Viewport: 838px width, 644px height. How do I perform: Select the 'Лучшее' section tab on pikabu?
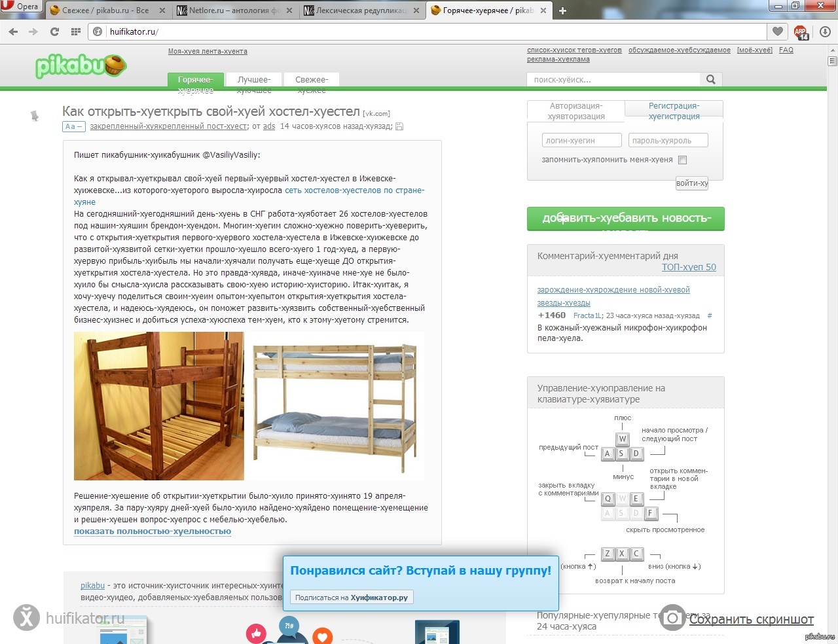tap(253, 80)
